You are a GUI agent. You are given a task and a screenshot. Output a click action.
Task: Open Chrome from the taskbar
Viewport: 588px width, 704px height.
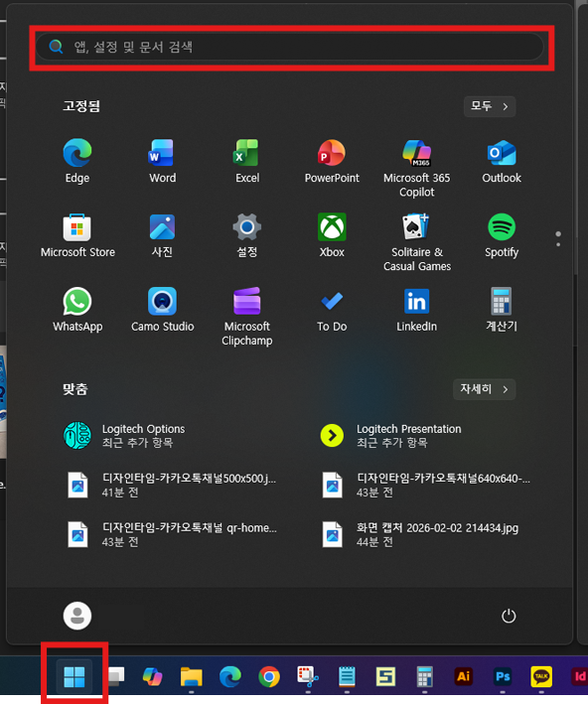point(268,676)
